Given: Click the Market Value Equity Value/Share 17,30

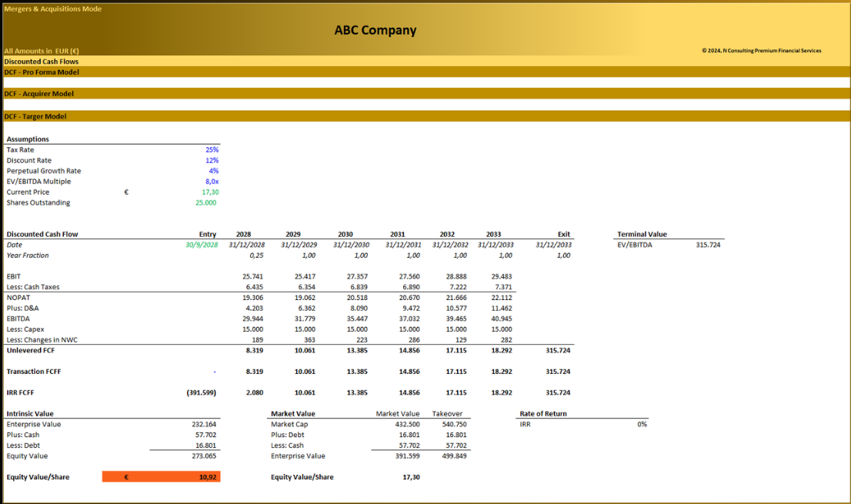Looking at the screenshot, I should 411,477.
